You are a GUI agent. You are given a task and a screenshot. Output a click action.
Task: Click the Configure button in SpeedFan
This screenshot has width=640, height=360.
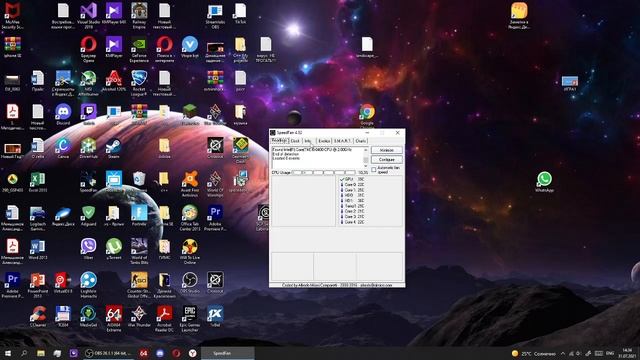point(387,160)
